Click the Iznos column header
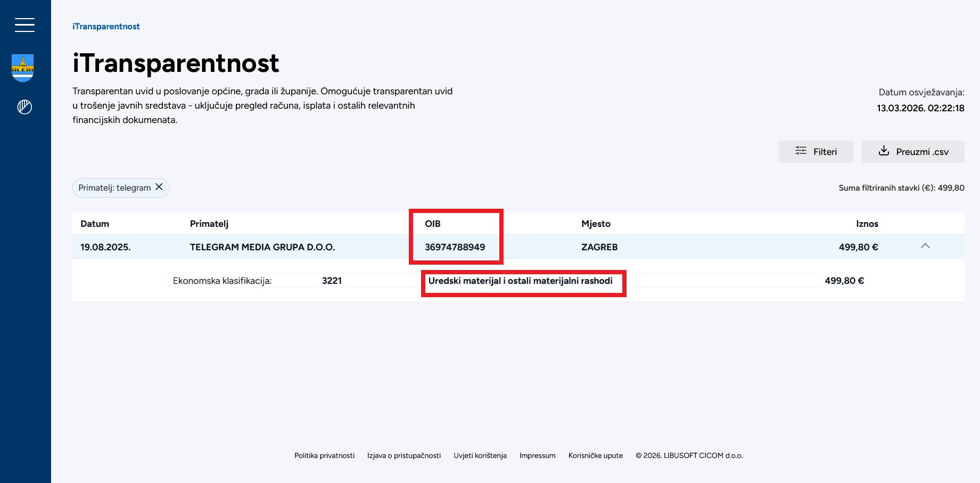The image size is (980, 483). [x=867, y=224]
